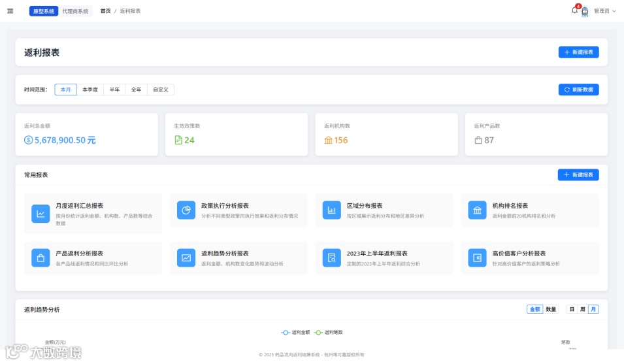Select the 半年 time range option
Viewport: 624px width, 364px height.
click(x=114, y=90)
